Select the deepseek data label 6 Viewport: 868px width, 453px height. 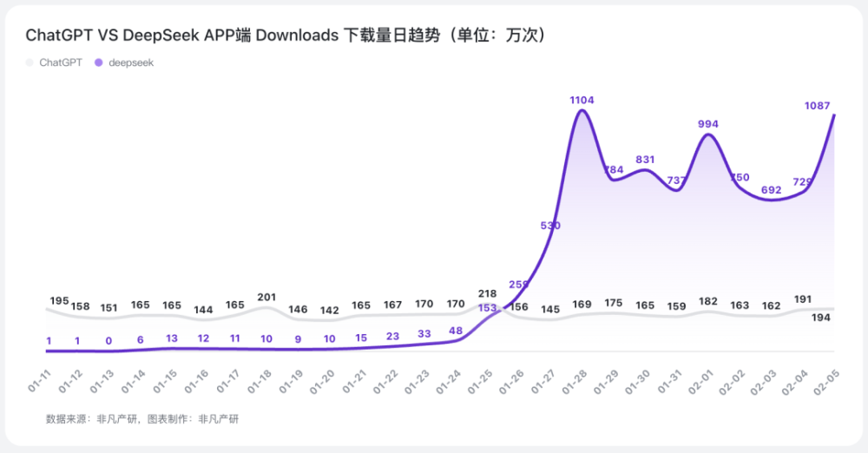[x=140, y=340]
